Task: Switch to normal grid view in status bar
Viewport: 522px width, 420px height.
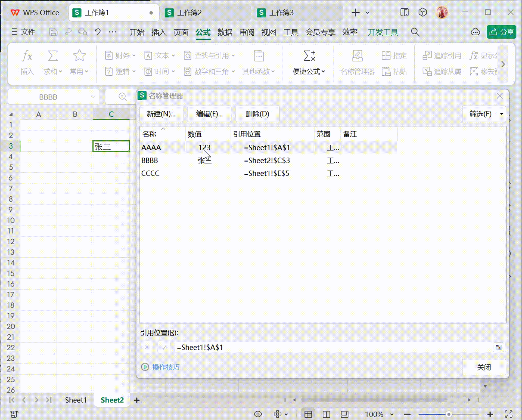Action: [308, 414]
